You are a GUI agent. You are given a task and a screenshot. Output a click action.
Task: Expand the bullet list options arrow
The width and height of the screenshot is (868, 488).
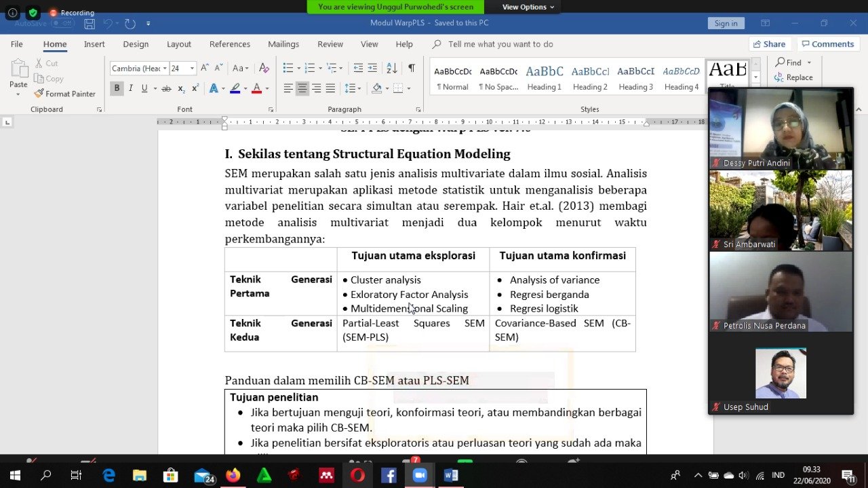[x=298, y=68]
